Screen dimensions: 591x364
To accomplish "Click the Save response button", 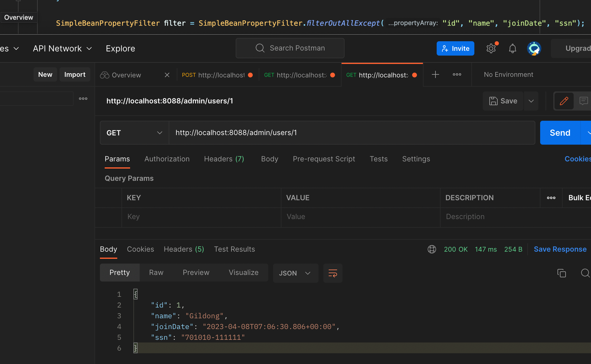I will click(560, 249).
